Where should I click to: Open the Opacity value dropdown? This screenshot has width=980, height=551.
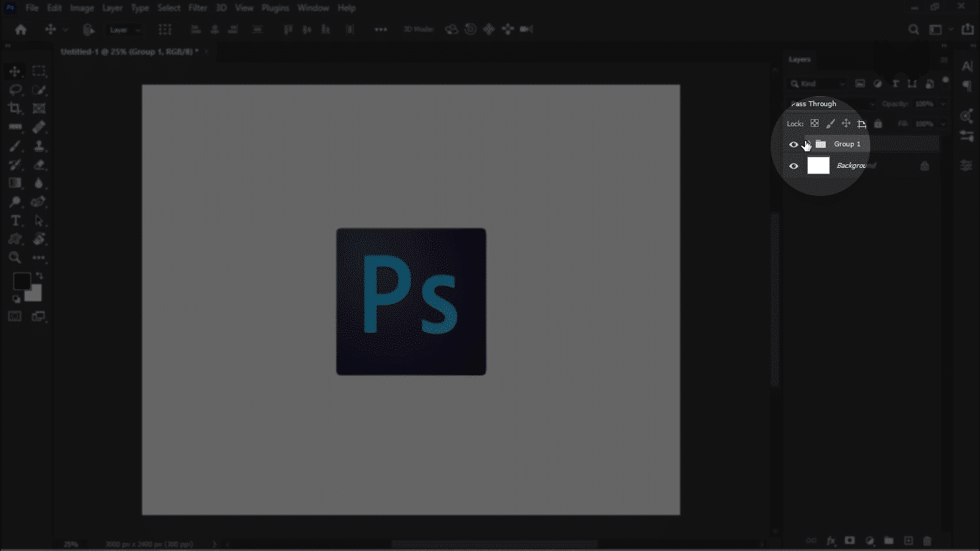pyautogui.click(x=941, y=104)
